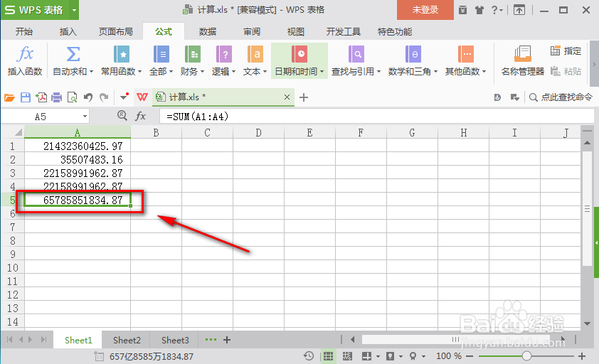Open the Other Functions icon
Screen dimensions: 599x364
coord(466,54)
